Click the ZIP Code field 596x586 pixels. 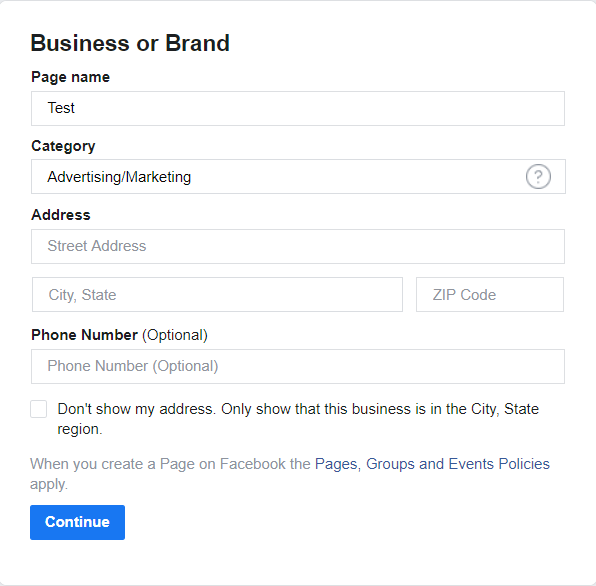[490, 295]
